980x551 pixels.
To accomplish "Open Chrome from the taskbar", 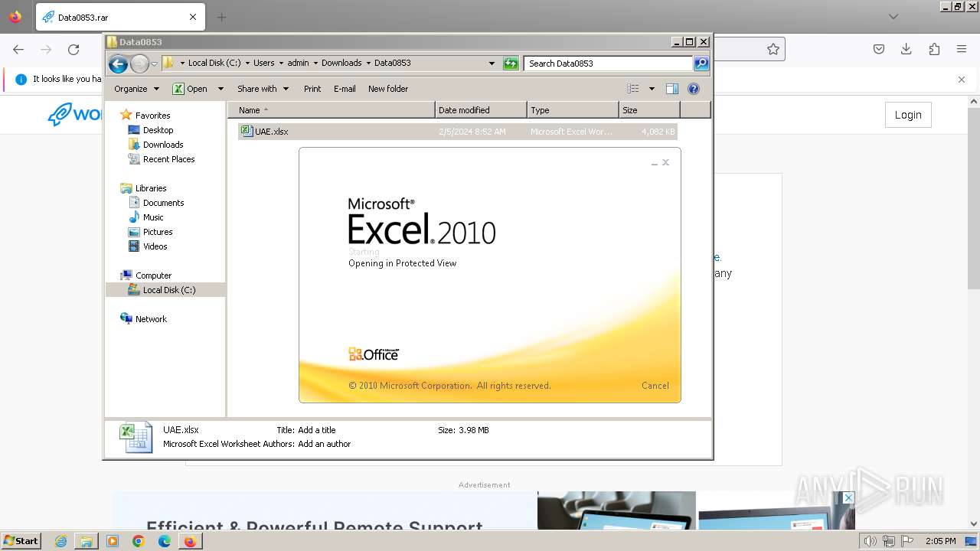I will [x=138, y=541].
